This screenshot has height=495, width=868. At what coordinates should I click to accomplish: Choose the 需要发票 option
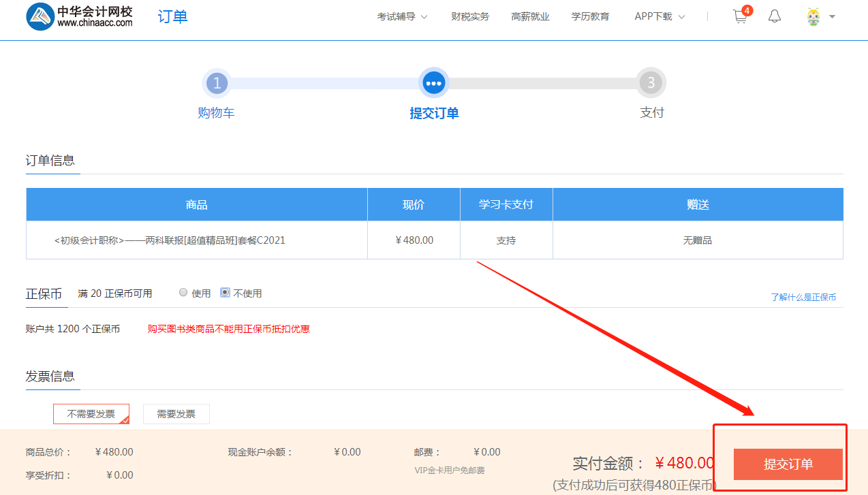[x=176, y=414]
